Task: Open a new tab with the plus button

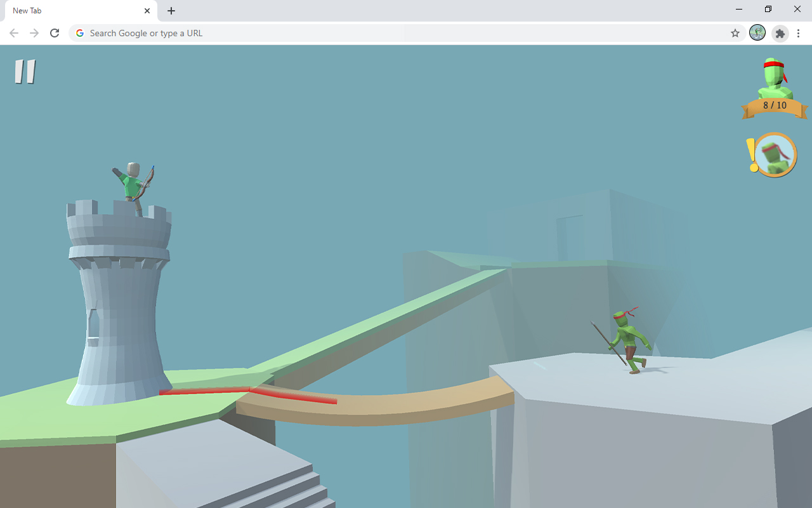Action: [x=171, y=11]
